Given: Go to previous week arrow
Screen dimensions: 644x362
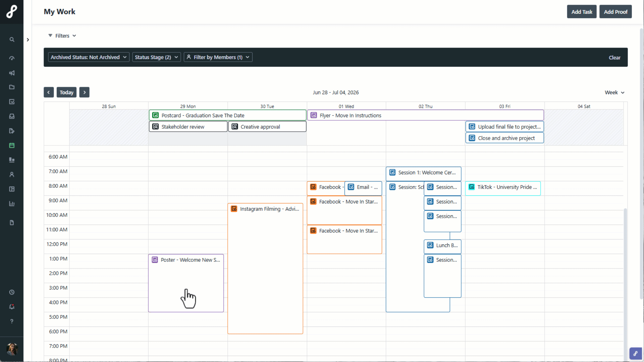Looking at the screenshot, I should (49, 92).
